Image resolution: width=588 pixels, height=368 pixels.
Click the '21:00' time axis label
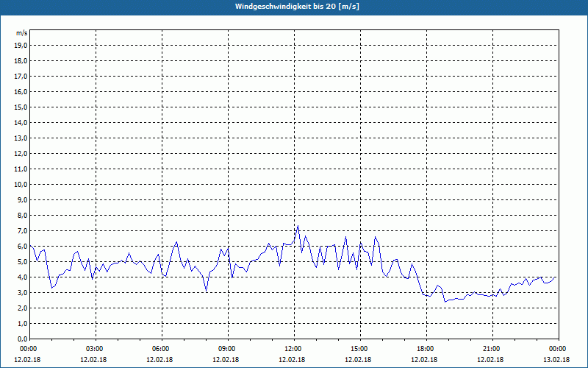(492, 349)
